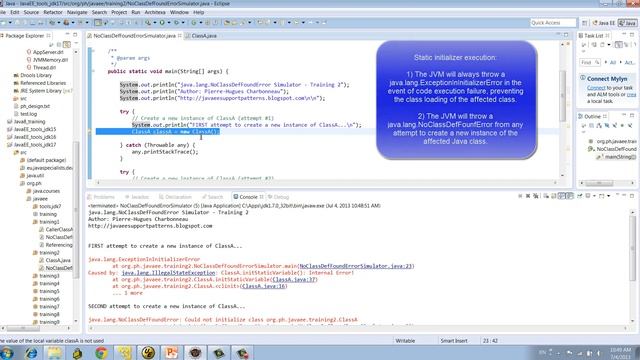Open the Debug dropdown arrow
The width and height of the screenshot is (640, 360).
point(155,22)
